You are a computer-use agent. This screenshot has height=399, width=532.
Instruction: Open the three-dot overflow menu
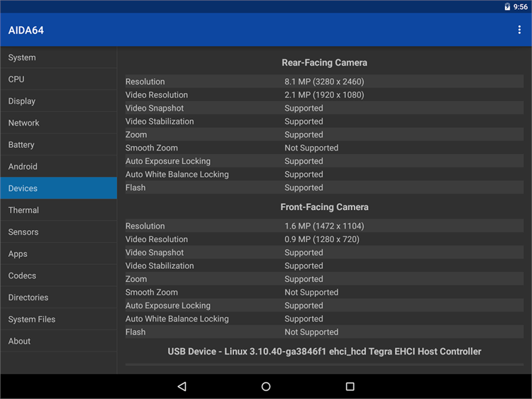point(519,30)
